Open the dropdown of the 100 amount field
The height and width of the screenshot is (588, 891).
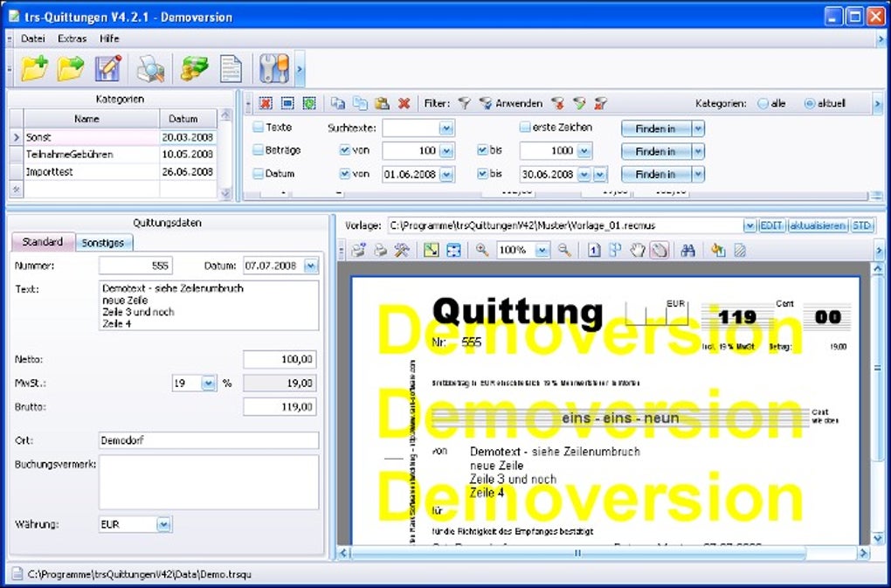coord(446,151)
